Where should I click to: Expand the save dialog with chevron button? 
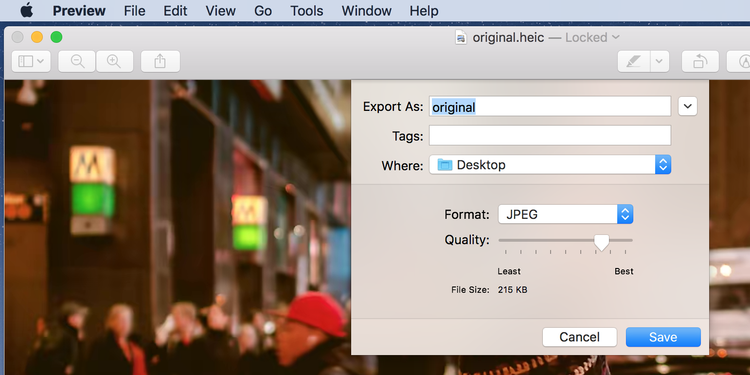point(687,106)
